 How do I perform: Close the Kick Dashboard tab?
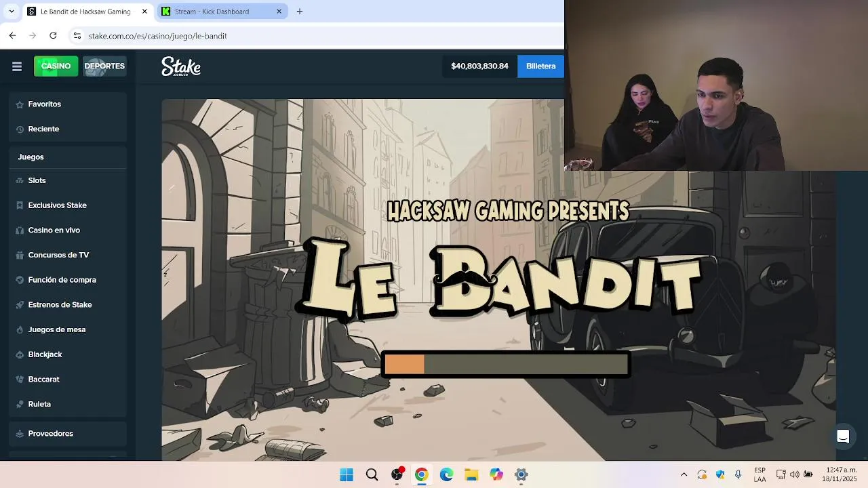click(x=279, y=12)
